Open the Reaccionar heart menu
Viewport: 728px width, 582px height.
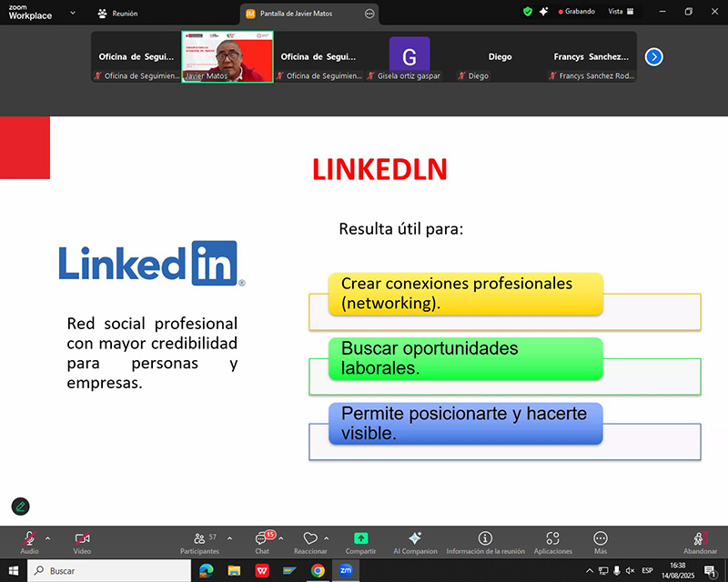310,542
